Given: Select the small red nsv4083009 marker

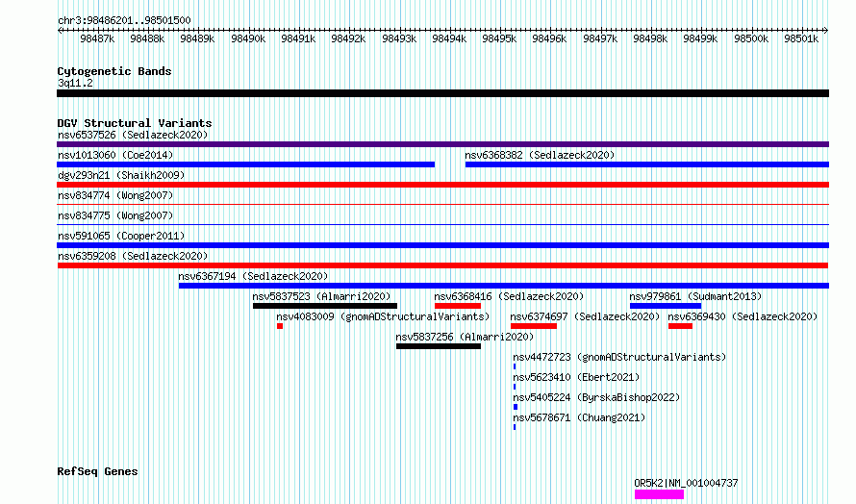Looking at the screenshot, I should [x=280, y=326].
